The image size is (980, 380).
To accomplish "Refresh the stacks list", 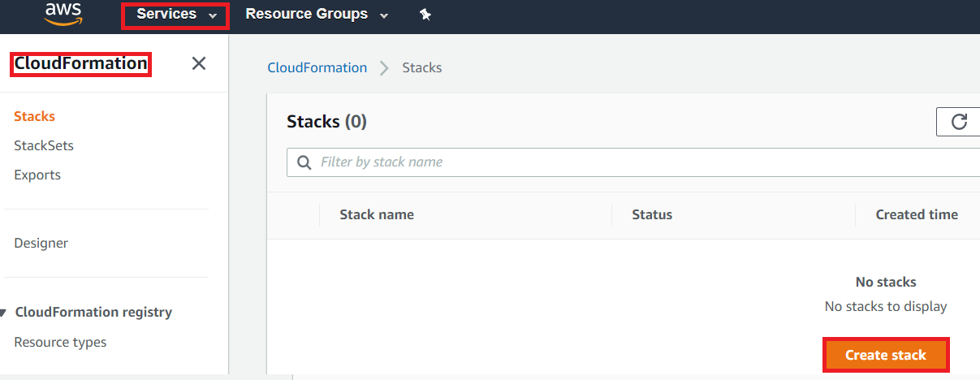I will pos(959,122).
